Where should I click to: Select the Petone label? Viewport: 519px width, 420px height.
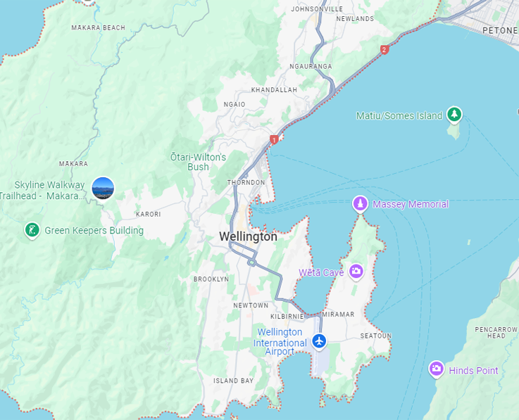pos(500,31)
